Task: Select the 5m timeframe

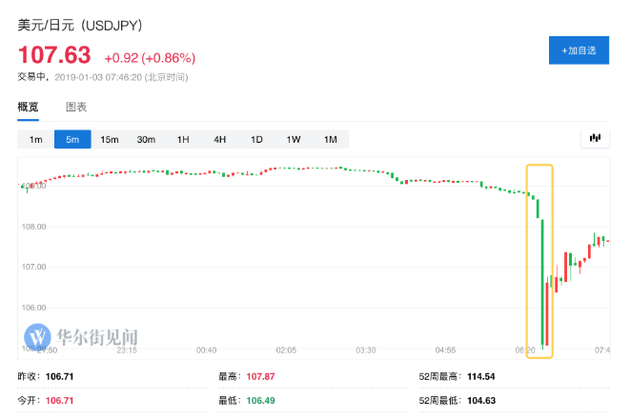Action: coord(72,139)
